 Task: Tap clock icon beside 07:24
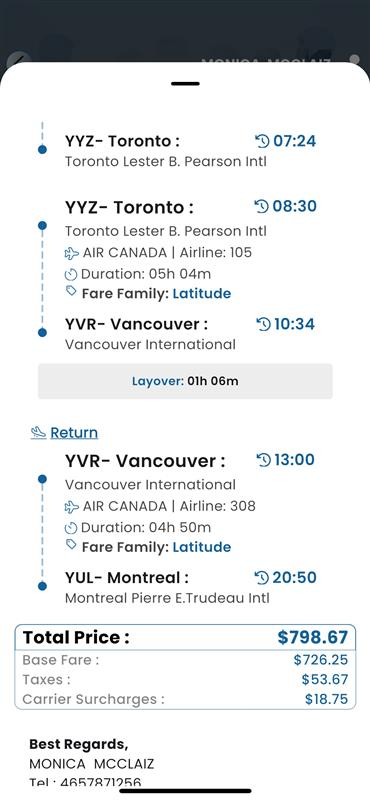[x=262, y=140]
